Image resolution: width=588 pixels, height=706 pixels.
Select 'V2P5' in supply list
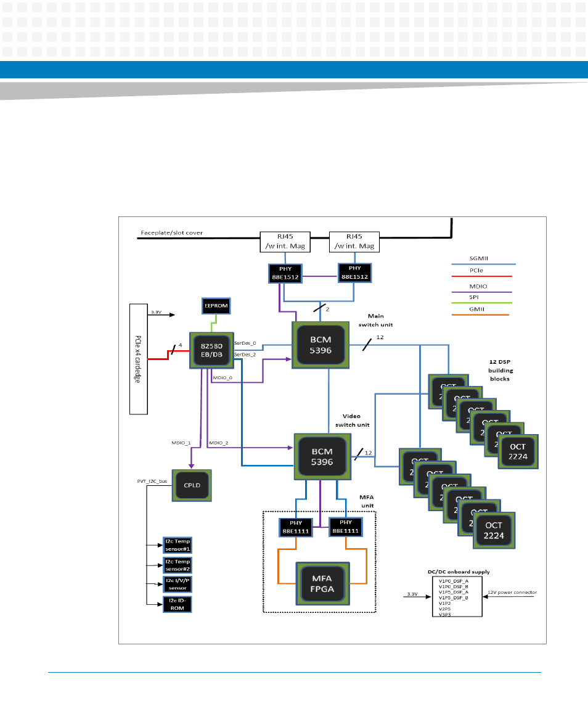[444, 609]
